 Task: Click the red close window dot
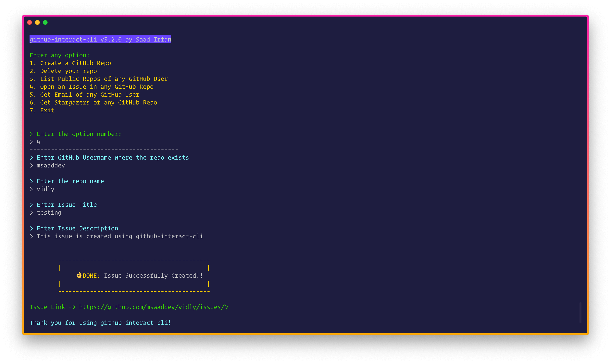click(30, 23)
